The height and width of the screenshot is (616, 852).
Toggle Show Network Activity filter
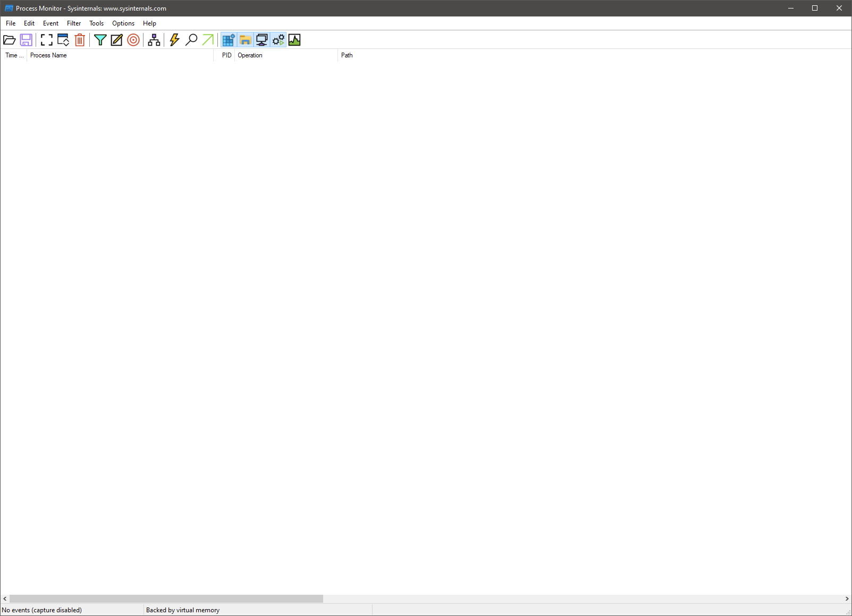point(261,40)
